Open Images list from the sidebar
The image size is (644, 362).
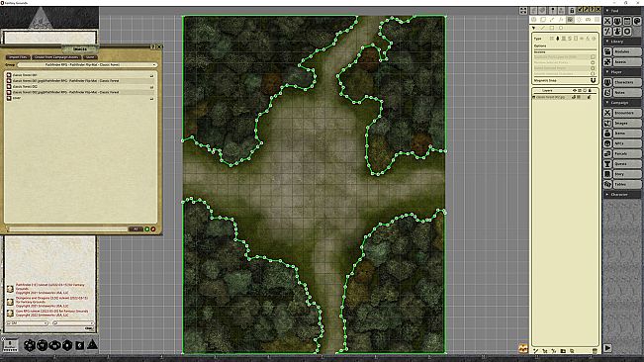pos(627,123)
